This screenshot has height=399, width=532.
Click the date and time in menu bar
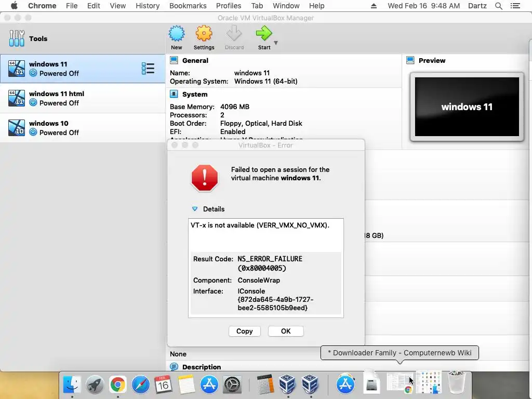tap(424, 6)
